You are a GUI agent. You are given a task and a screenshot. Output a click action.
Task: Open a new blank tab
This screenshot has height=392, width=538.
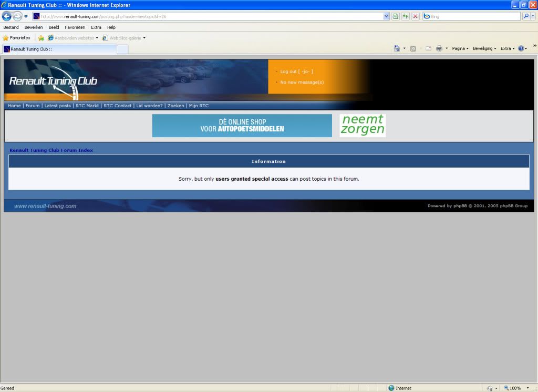122,49
